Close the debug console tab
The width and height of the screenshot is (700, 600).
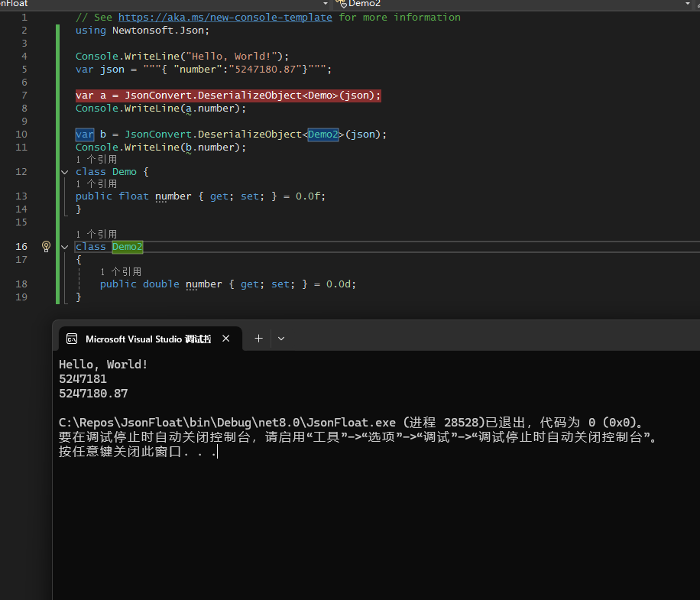click(226, 339)
